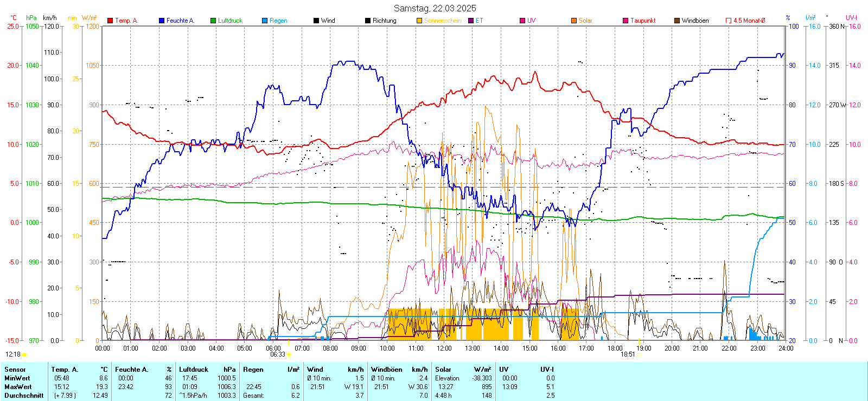The image size is (868, 401).
Task: Click the red Temp. A. legend square
Action: click(x=110, y=21)
